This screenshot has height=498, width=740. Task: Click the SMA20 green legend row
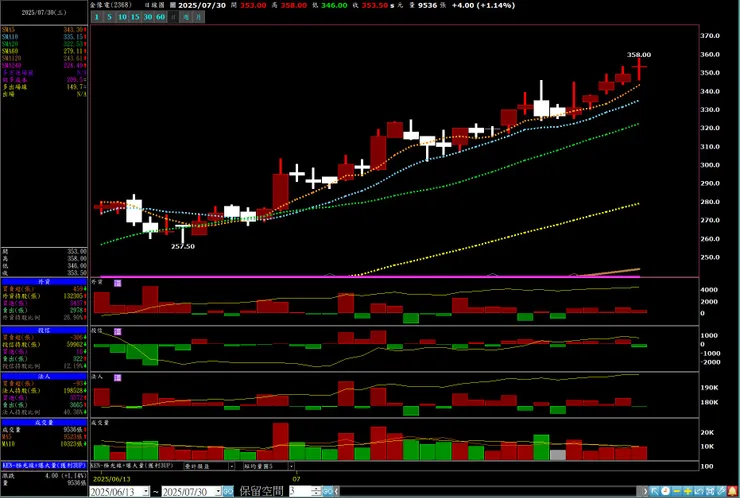[x=44, y=44]
